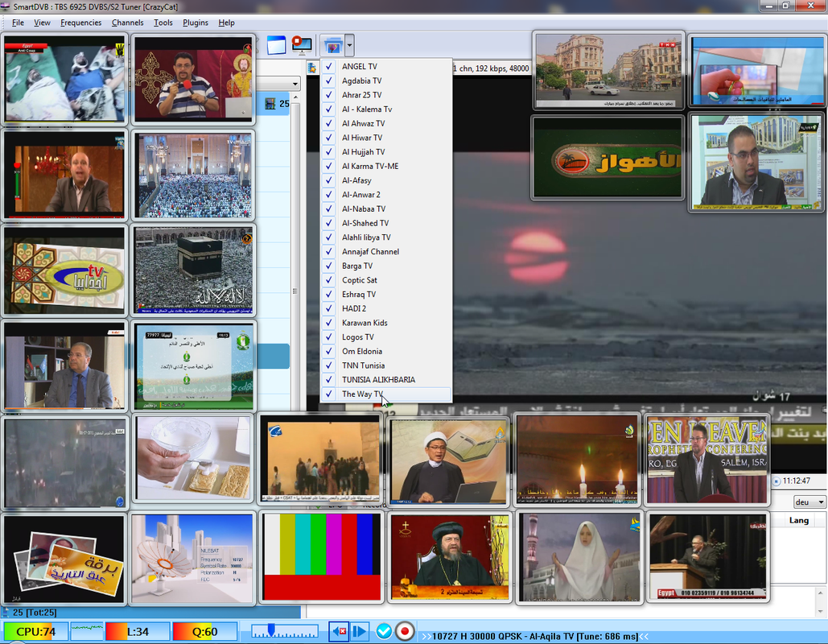Toggle Al Karma TV-ME entry
828x644 pixels.
click(x=386, y=166)
